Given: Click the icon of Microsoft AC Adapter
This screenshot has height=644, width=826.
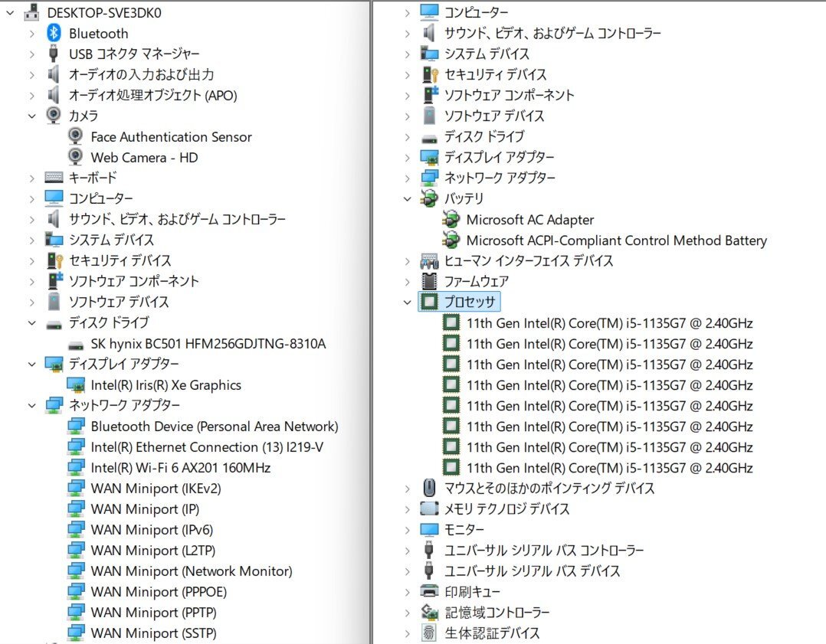Looking at the screenshot, I should 451,219.
